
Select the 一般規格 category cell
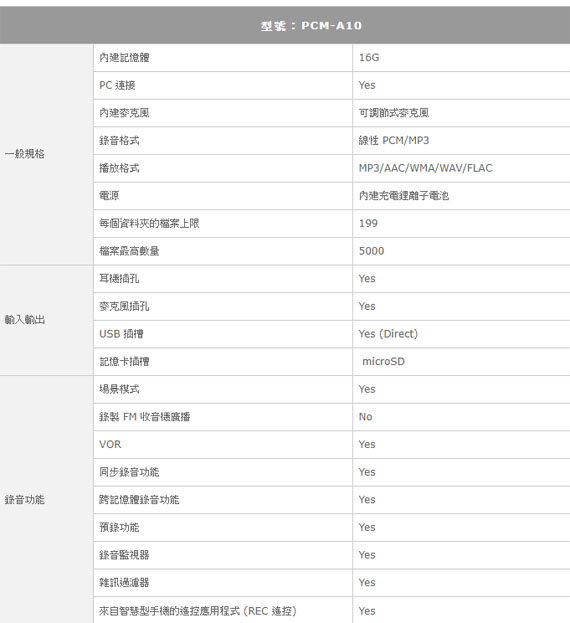coord(46,154)
